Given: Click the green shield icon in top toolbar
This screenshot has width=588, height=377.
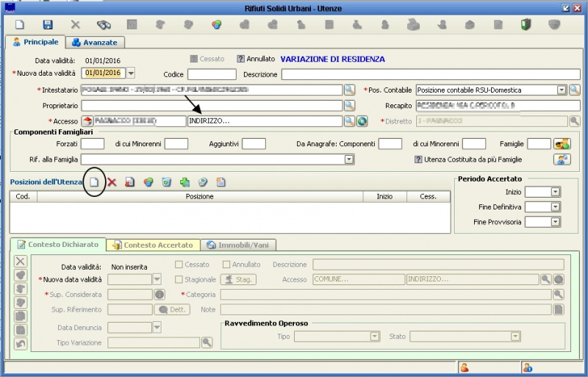Looking at the screenshot, I should click(x=526, y=25).
